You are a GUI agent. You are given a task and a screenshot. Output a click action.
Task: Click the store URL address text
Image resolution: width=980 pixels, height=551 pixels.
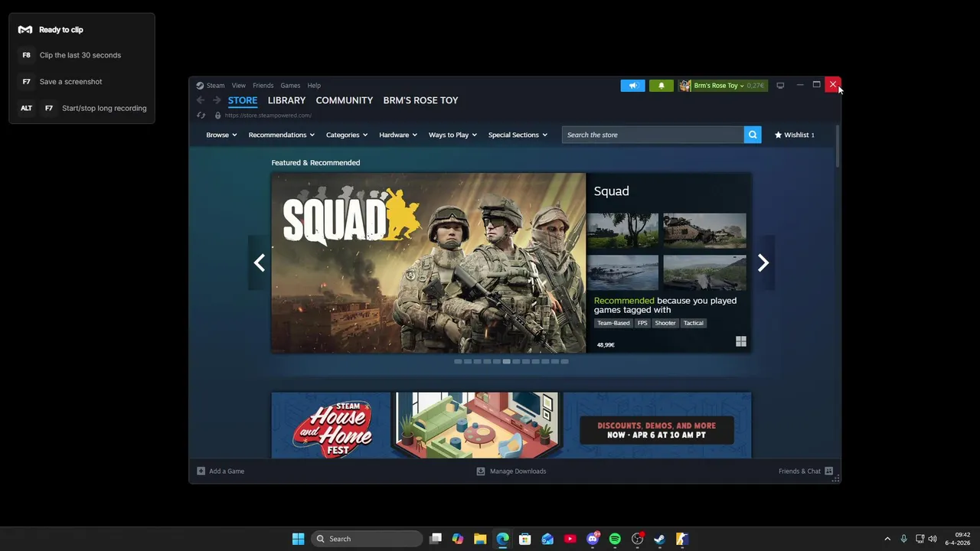click(x=268, y=116)
